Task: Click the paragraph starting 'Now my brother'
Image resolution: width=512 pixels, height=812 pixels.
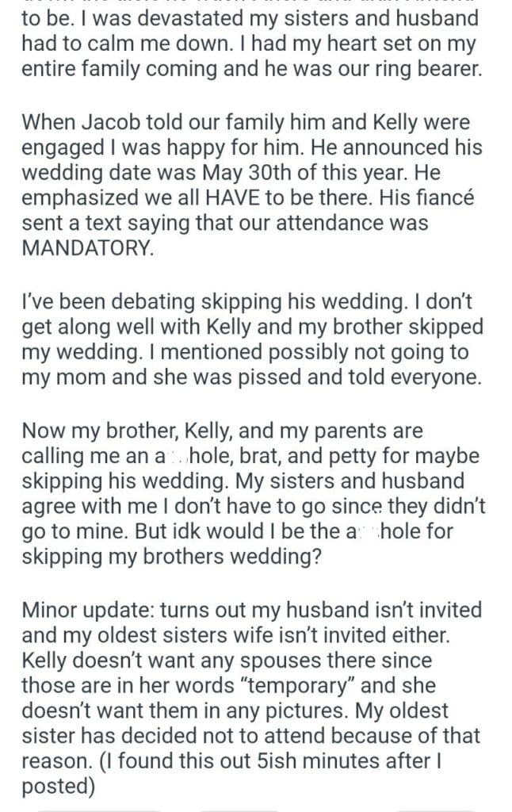Action: point(254,493)
